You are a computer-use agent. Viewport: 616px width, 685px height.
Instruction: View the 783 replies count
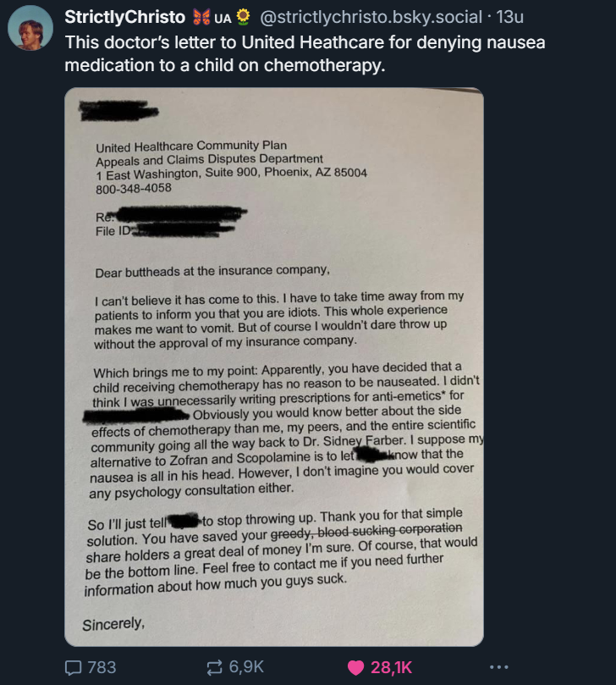click(102, 667)
